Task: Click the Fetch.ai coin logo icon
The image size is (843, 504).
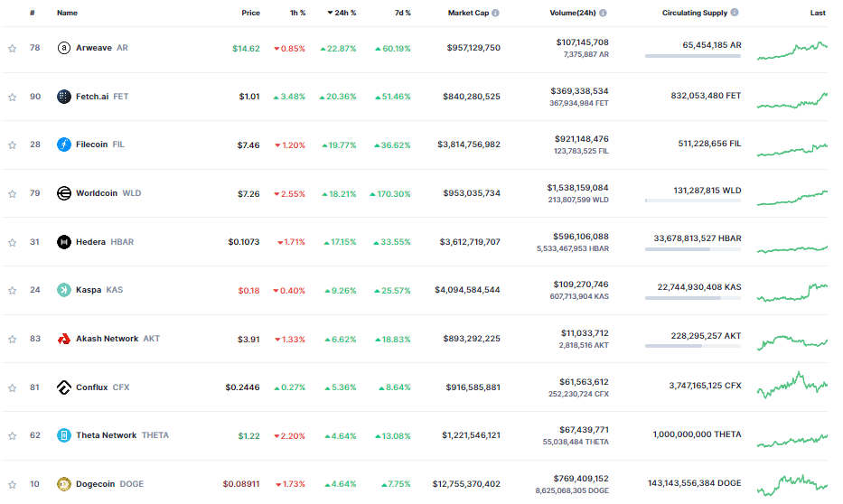Action: tap(64, 97)
